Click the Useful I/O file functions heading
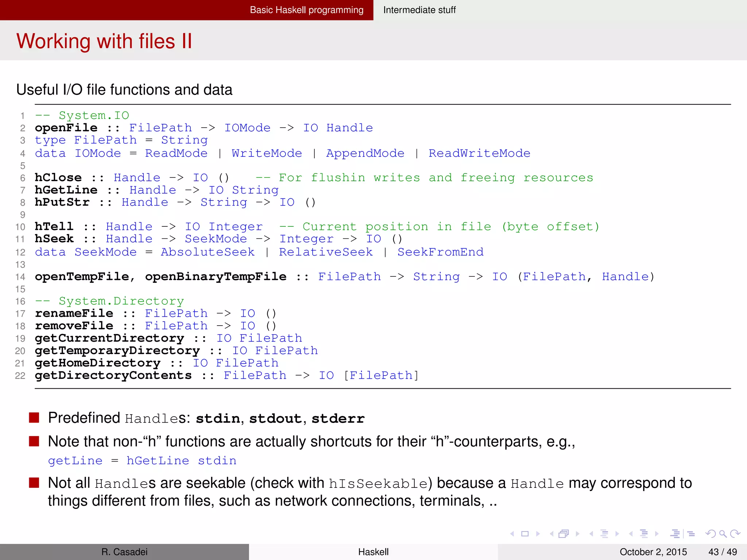This screenshot has height=560, width=747. coord(124,90)
